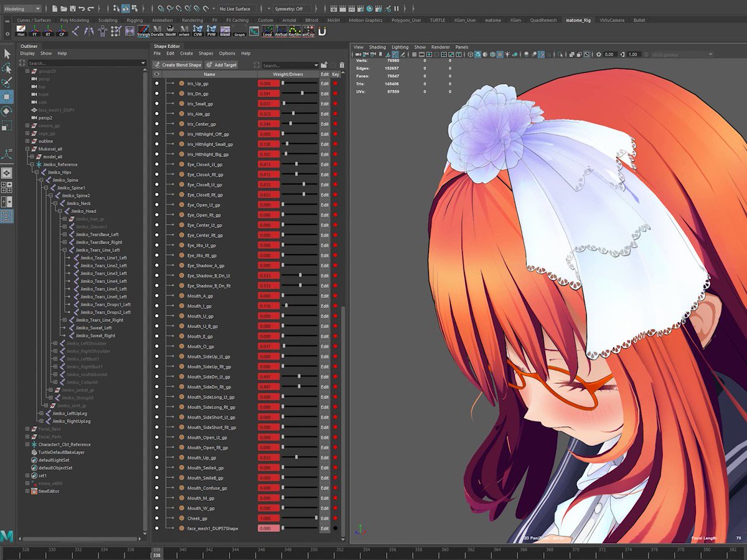747x560 pixels.
Task: Pick the Lasso select tool
Action: click(x=7, y=68)
